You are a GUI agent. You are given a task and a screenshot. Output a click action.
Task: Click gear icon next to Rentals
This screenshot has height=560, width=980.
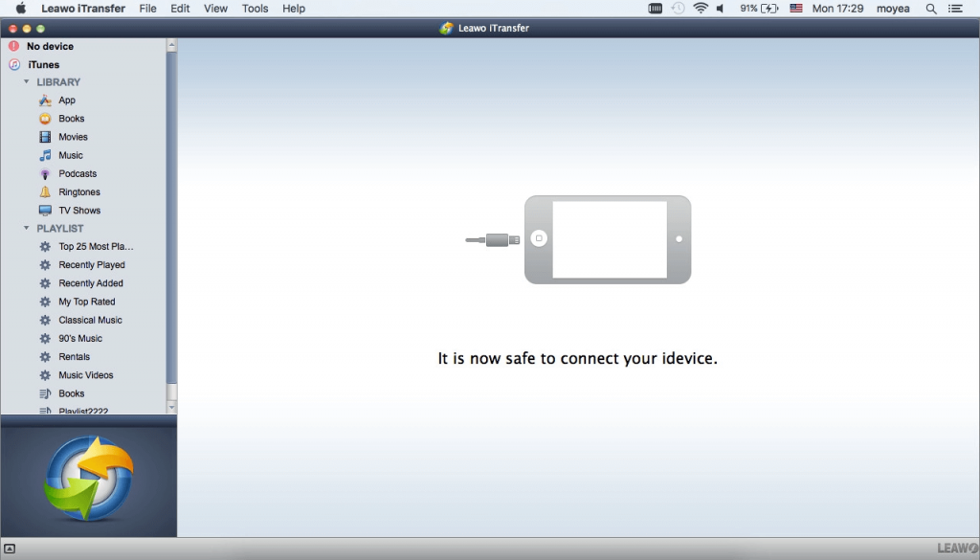point(45,357)
